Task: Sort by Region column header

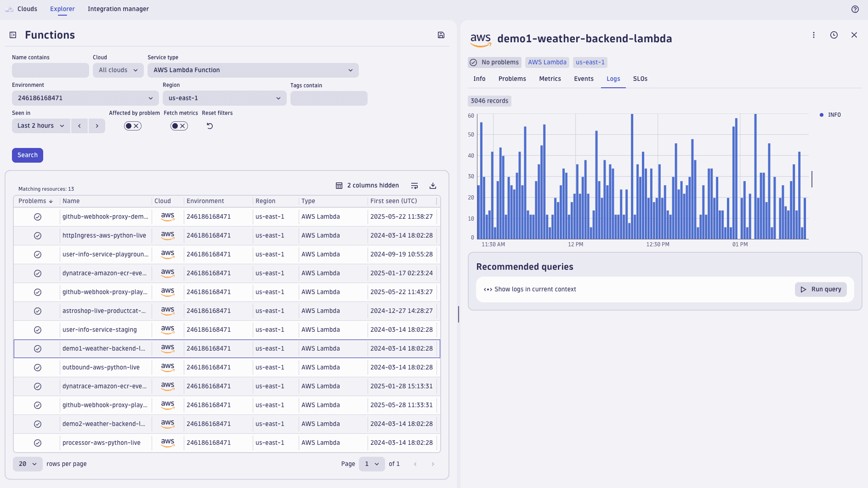Action: tap(265, 201)
